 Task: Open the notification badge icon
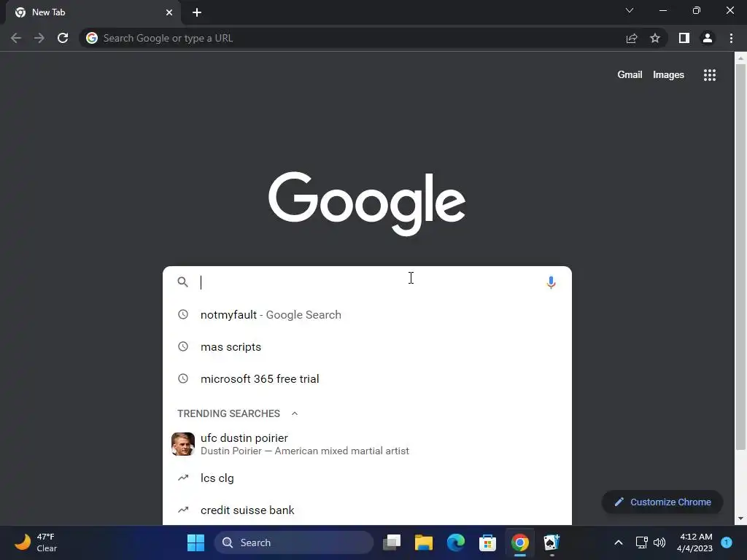coord(727,542)
